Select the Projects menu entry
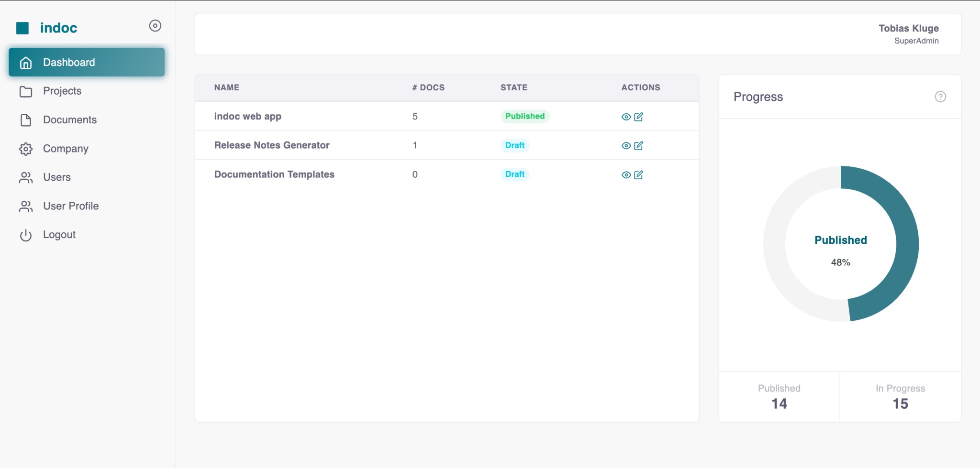The image size is (980, 468). 62,91
